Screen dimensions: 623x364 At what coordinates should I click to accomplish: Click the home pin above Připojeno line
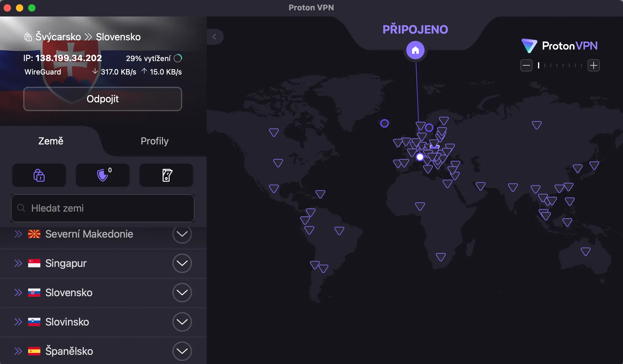pos(415,50)
